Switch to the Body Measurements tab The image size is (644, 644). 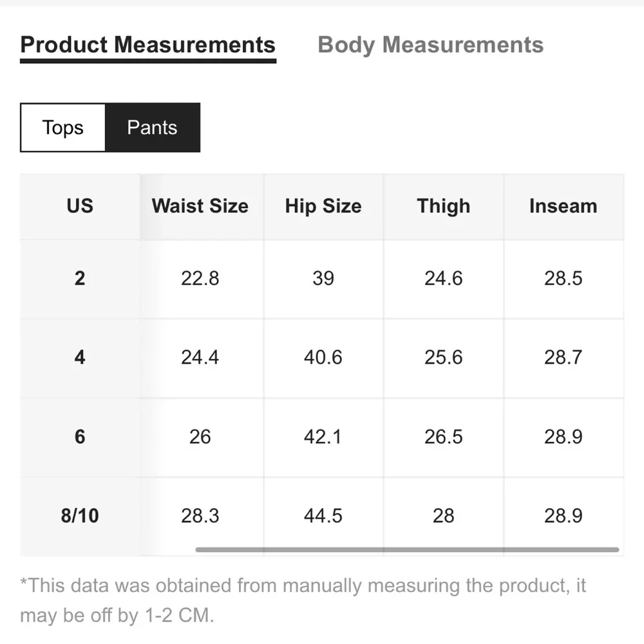[430, 45]
